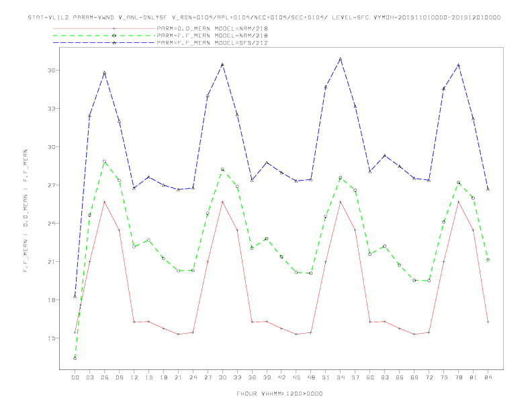Click y-axis tick value 33
Viewport: 532px width, 411px height.
(51, 109)
